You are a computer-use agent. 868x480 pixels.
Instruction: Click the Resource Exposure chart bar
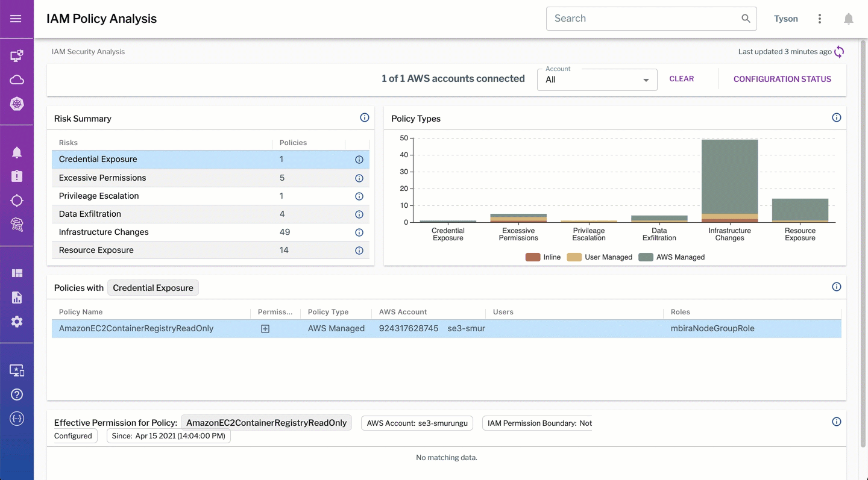[800, 210]
